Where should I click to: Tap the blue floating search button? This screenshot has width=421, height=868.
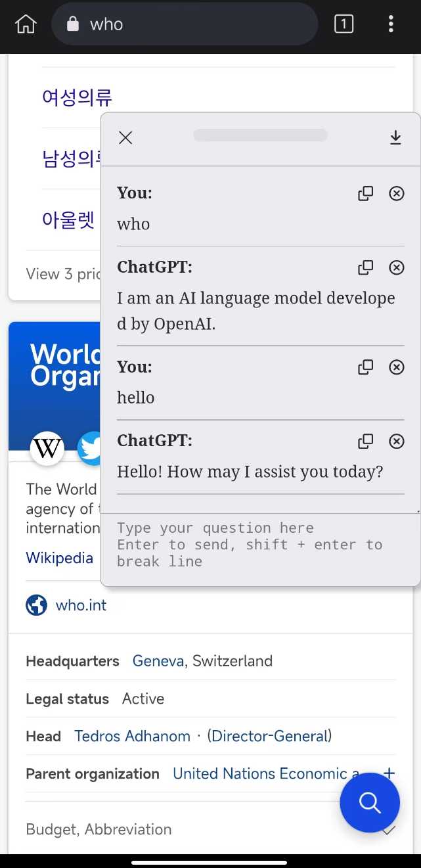coord(370,803)
